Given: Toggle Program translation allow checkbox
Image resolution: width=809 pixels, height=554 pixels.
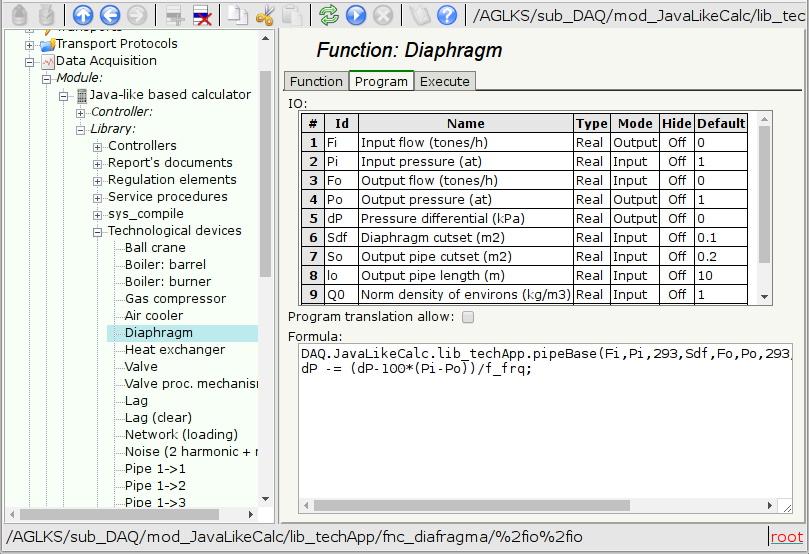Looking at the screenshot, I should click(x=468, y=317).
